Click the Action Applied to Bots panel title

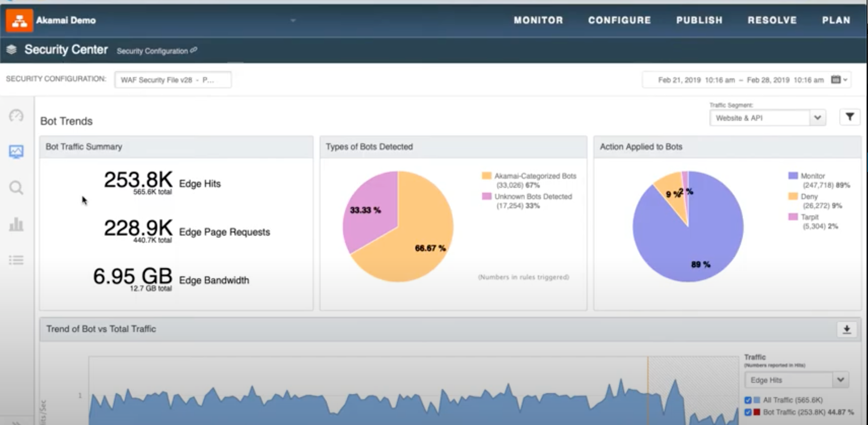point(641,147)
